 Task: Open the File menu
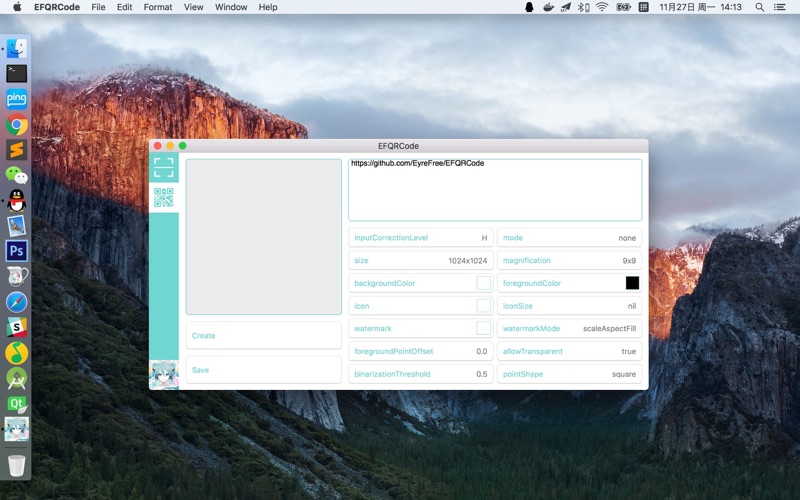point(98,7)
